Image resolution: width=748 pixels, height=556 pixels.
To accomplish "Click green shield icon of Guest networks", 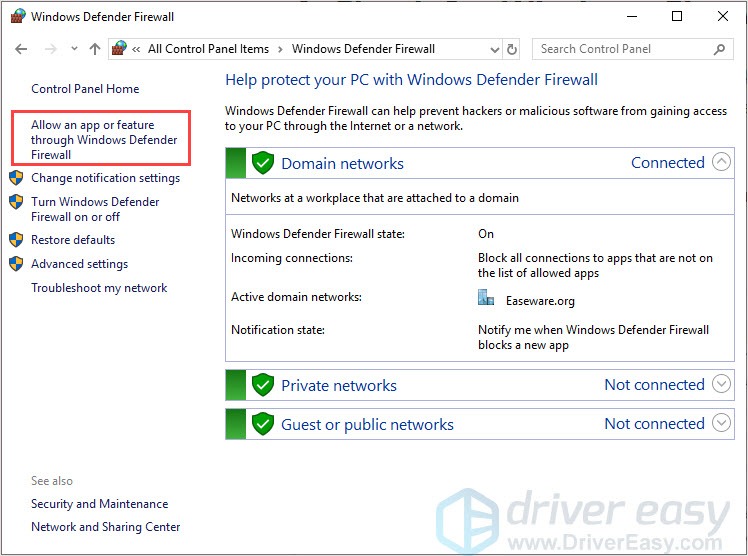I will tap(263, 424).
